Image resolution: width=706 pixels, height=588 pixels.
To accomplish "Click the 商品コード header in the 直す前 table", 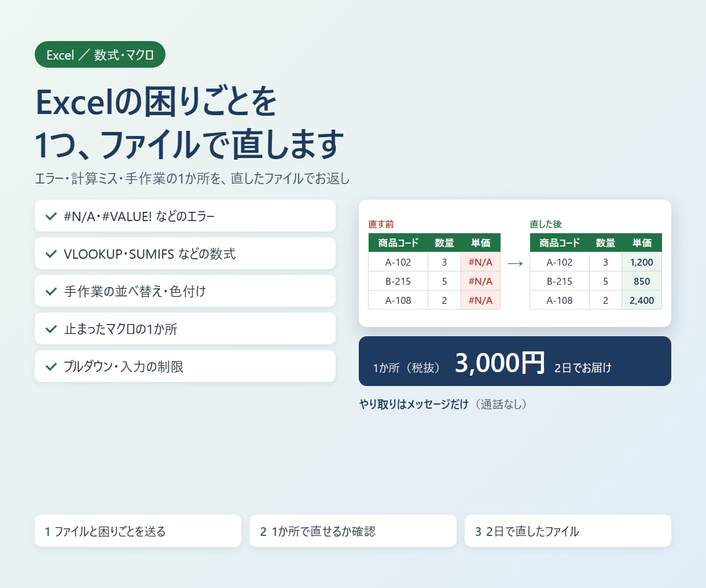I will pyautogui.click(x=398, y=243).
